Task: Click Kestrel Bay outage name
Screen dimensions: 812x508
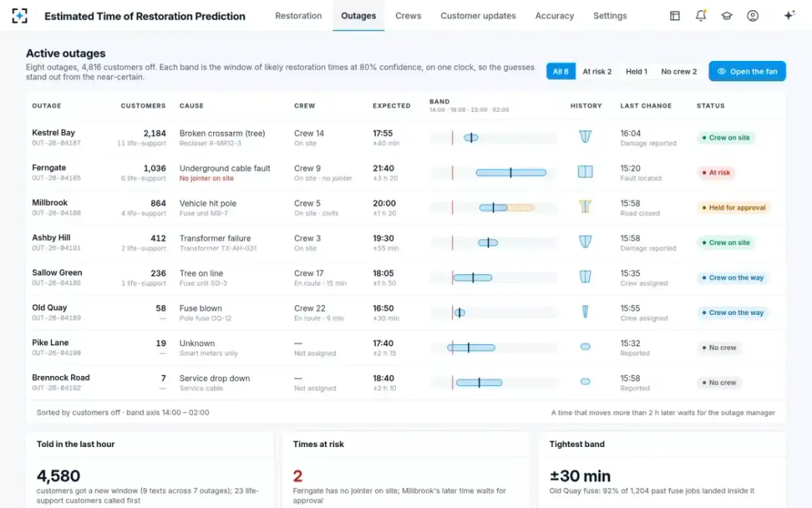Action: [x=53, y=133]
